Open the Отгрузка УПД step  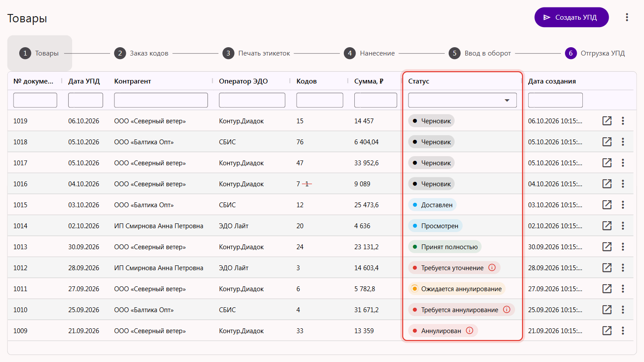tap(595, 53)
